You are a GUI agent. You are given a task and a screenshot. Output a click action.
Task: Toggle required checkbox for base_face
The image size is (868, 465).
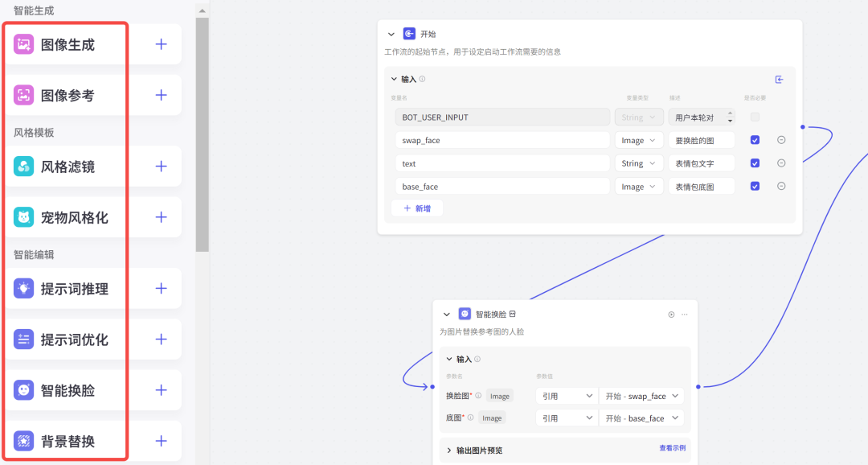[755, 186]
